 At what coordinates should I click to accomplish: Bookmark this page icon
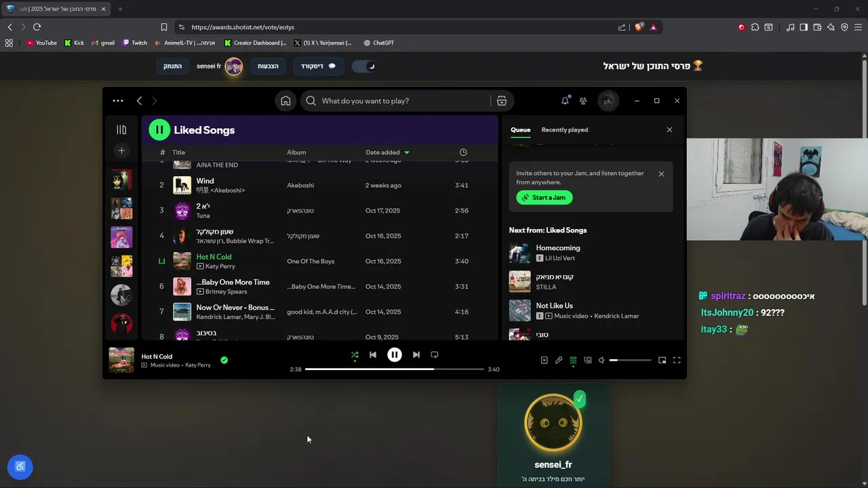(164, 27)
